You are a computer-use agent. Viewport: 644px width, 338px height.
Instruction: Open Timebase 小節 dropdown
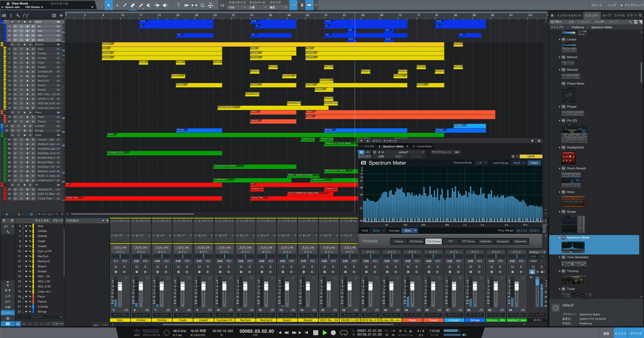(x=258, y=8)
